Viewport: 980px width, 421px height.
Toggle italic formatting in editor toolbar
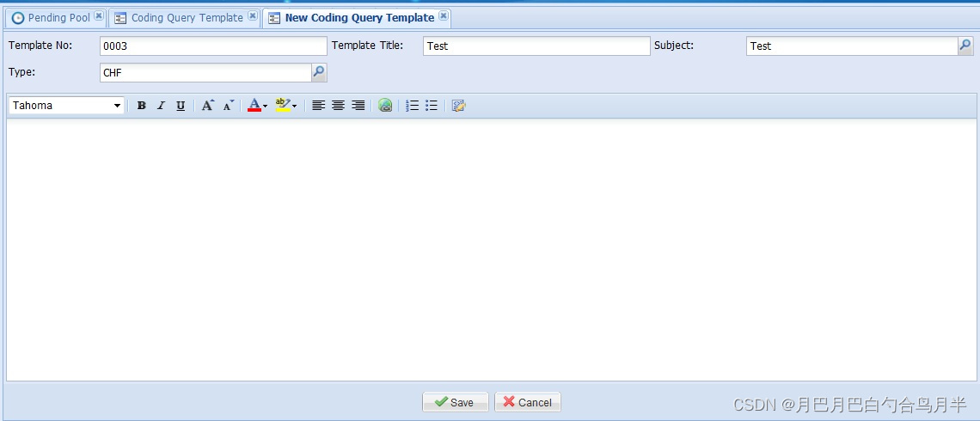point(161,106)
